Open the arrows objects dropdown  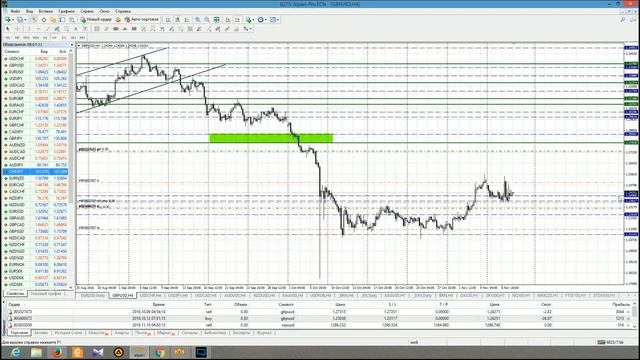point(251,29)
